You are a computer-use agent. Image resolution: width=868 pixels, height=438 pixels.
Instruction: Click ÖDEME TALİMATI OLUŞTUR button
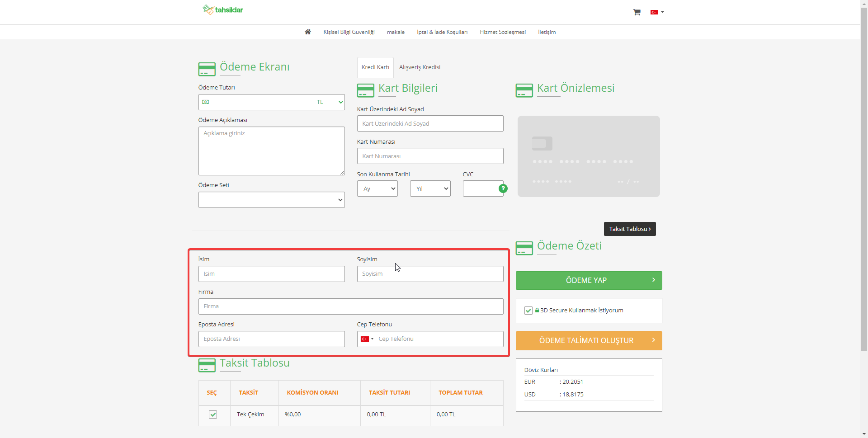(589, 341)
